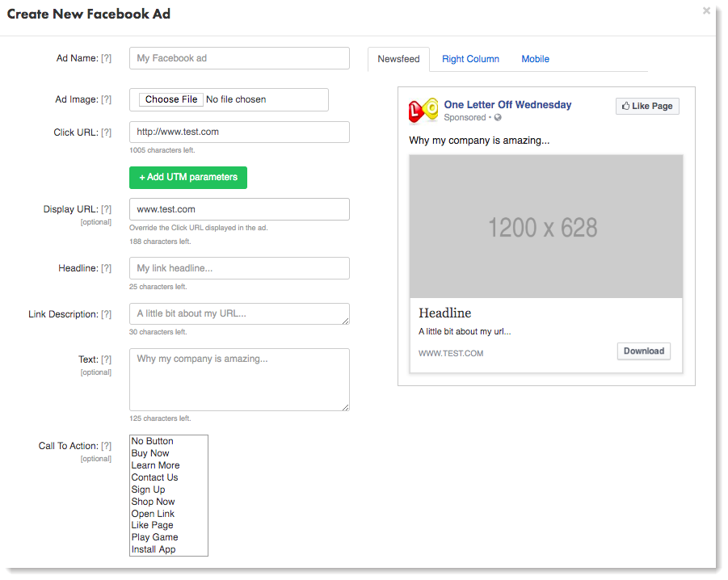Open help tooltip next to Click URL

click(107, 132)
